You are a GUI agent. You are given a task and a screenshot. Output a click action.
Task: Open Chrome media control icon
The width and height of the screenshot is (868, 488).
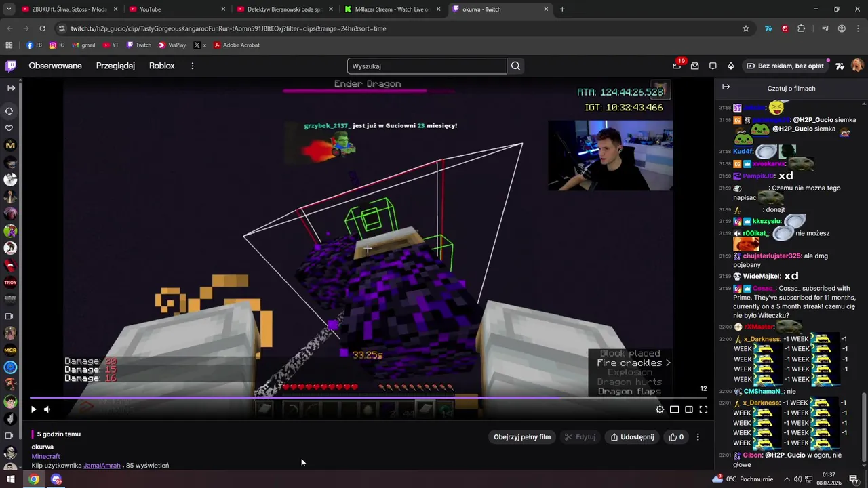825,28
